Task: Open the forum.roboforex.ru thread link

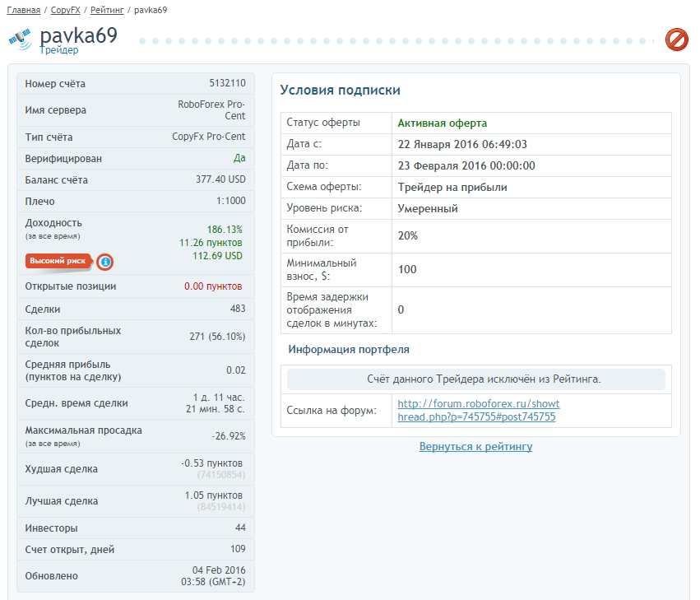Action: (478, 410)
